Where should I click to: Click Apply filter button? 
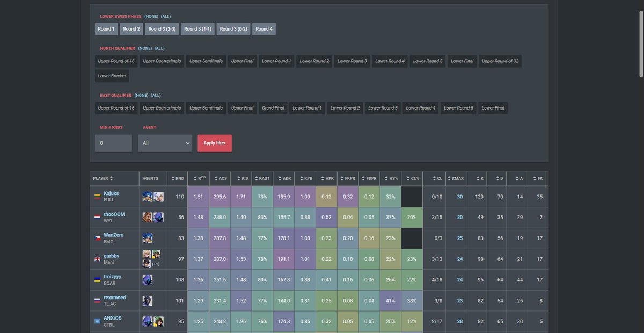215,143
